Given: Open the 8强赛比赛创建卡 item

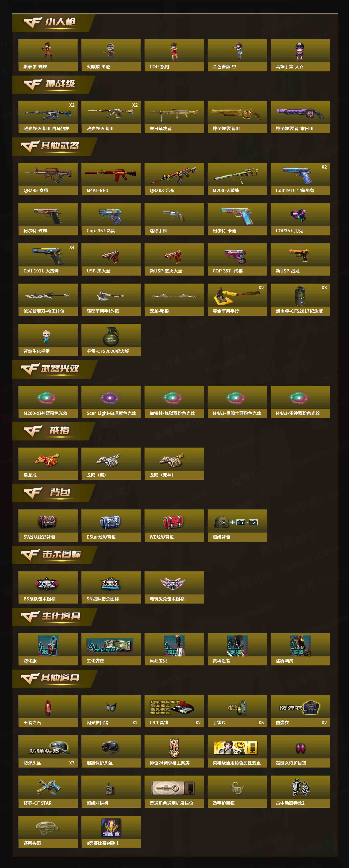Looking at the screenshot, I should click(111, 832).
